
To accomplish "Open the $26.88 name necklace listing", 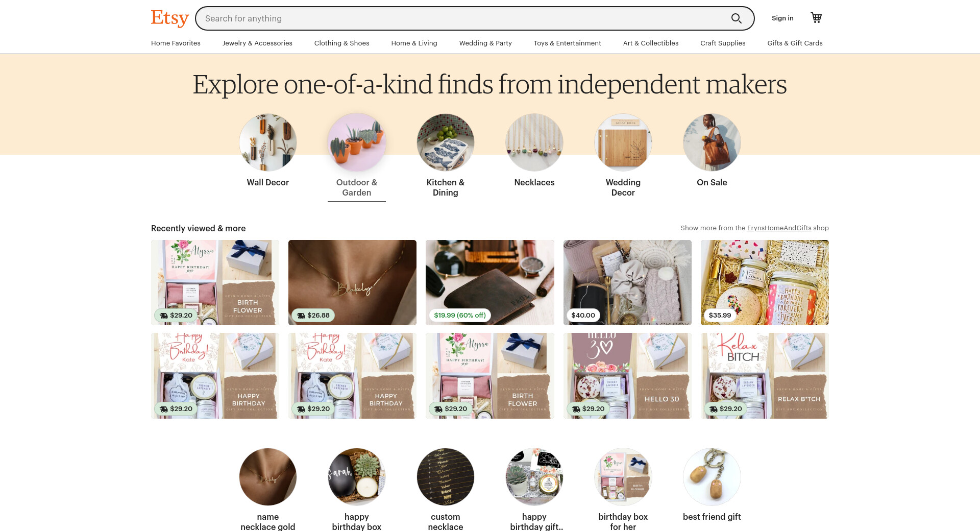I will [352, 282].
